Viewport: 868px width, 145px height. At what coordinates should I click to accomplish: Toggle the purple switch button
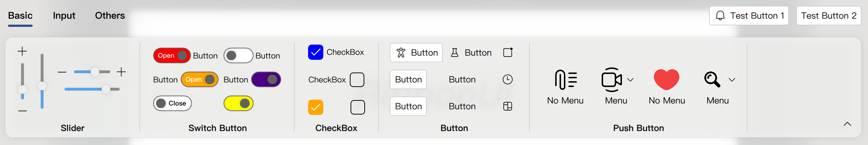point(266,79)
